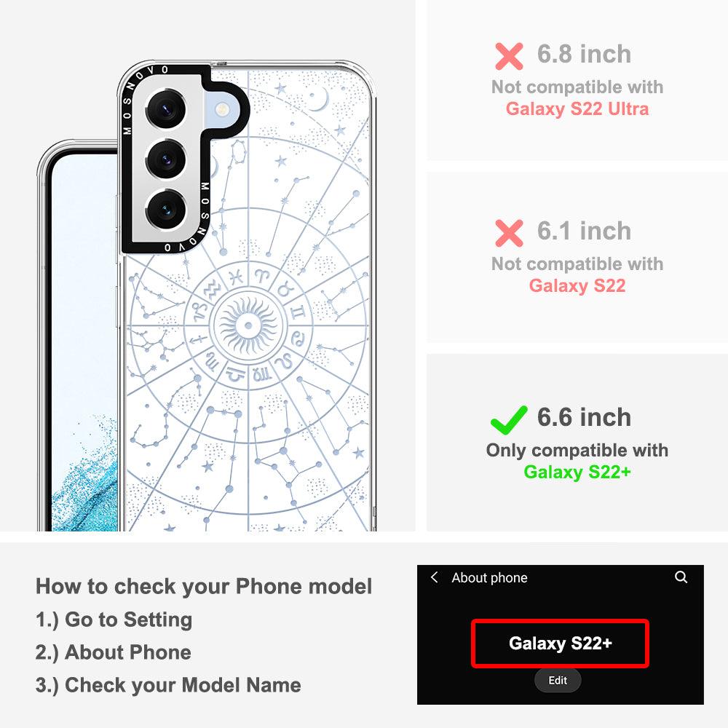Click the How to check your Phone model heading

(204, 586)
